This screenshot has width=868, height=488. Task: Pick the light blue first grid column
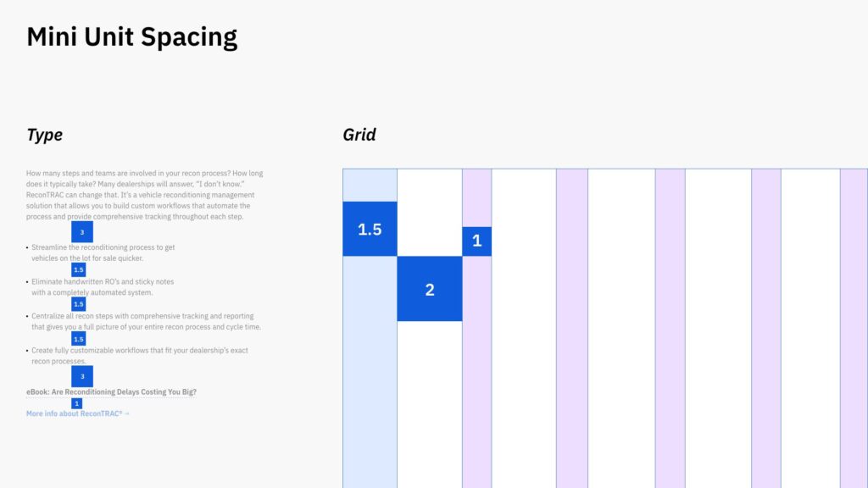tap(370, 381)
